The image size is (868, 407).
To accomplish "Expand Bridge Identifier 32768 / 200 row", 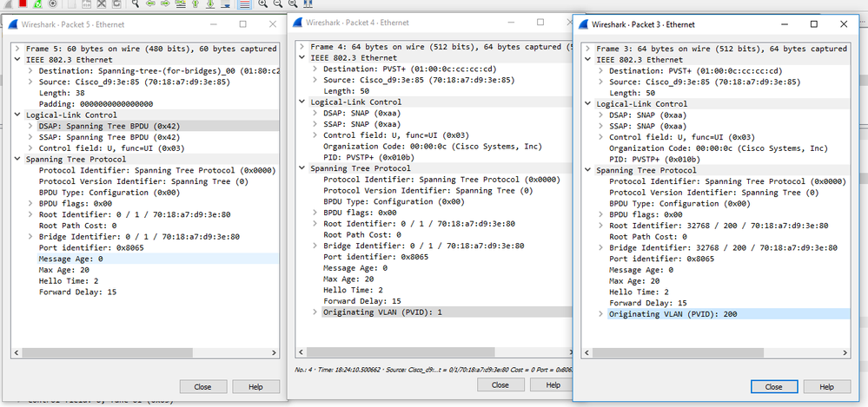I will point(601,247).
